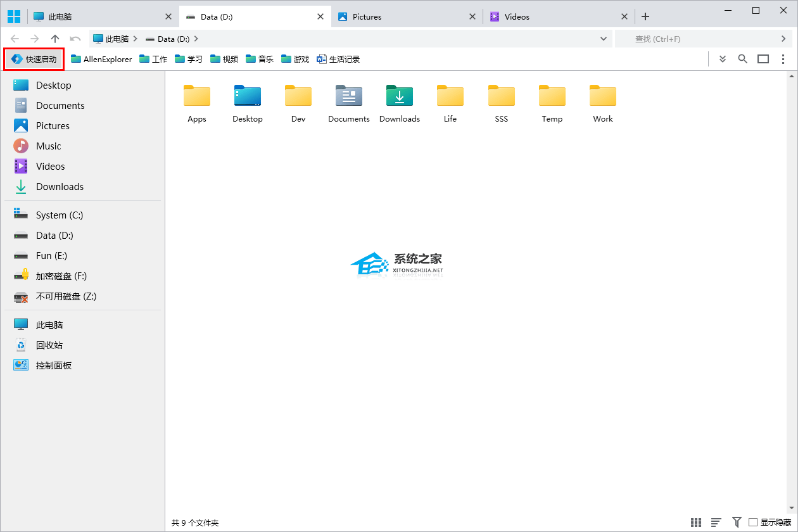Click the filter funnel icon
The image size is (798, 532).
pos(737,522)
